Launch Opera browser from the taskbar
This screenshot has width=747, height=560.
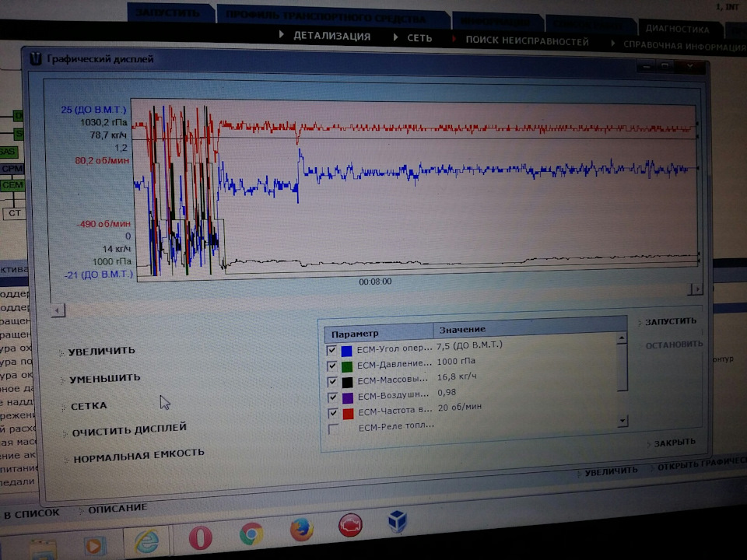click(200, 537)
